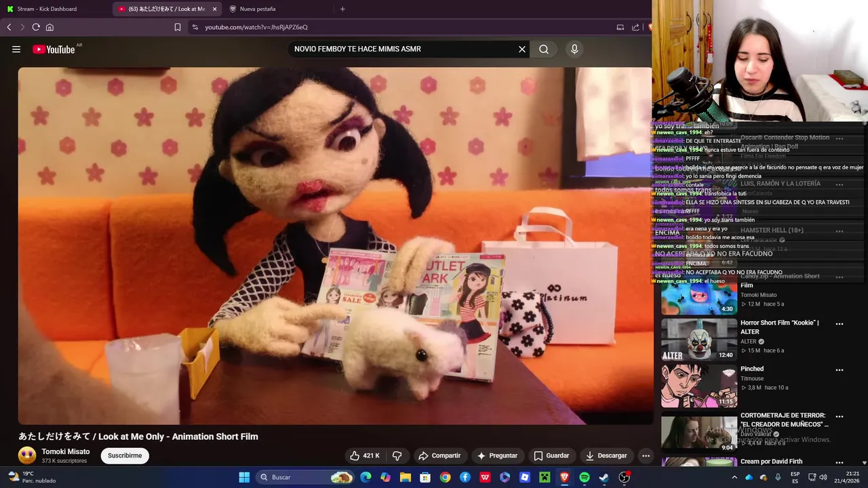This screenshot has height=488, width=868.
Task: Open options menu for the Pinched video
Action: (840, 370)
